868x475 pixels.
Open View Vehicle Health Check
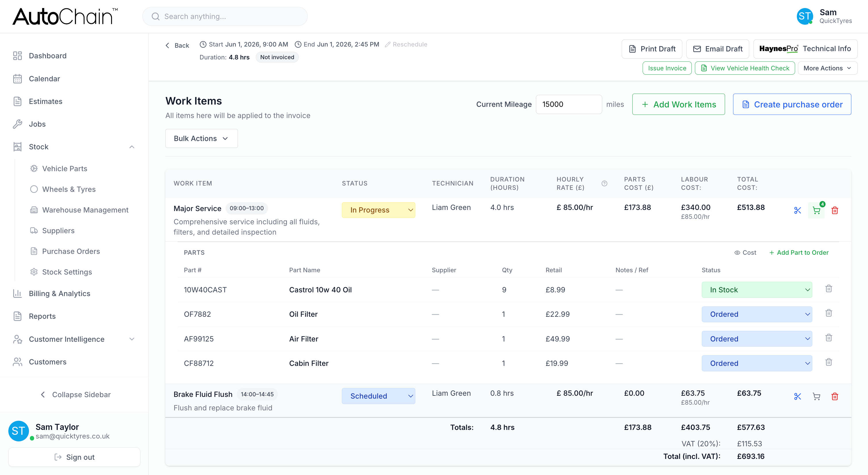[x=745, y=68]
